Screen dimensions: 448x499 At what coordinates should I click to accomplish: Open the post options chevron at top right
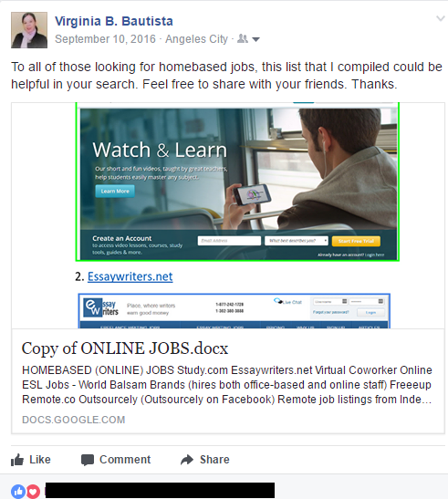point(441,18)
